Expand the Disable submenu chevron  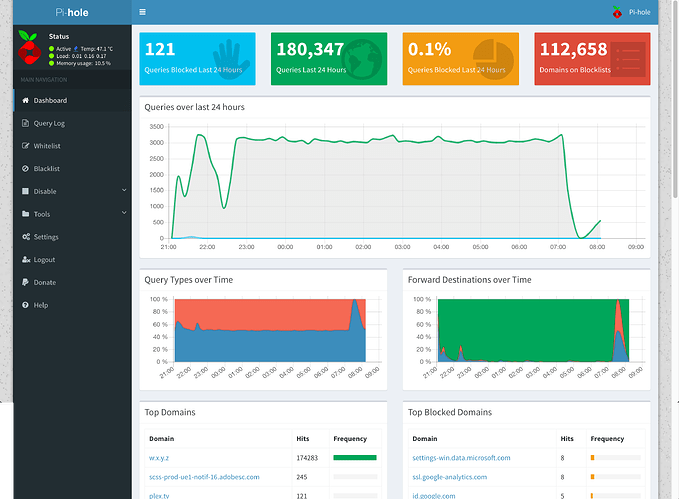click(x=124, y=191)
